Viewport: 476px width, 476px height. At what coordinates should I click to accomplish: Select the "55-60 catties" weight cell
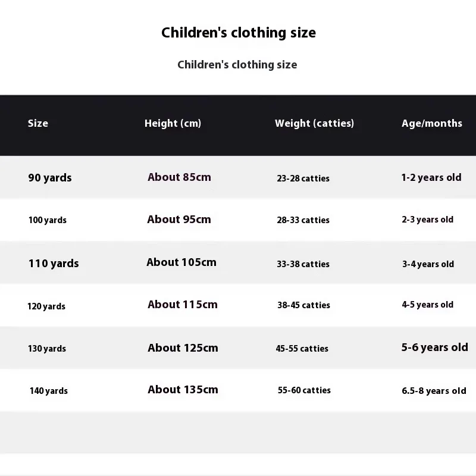(304, 390)
